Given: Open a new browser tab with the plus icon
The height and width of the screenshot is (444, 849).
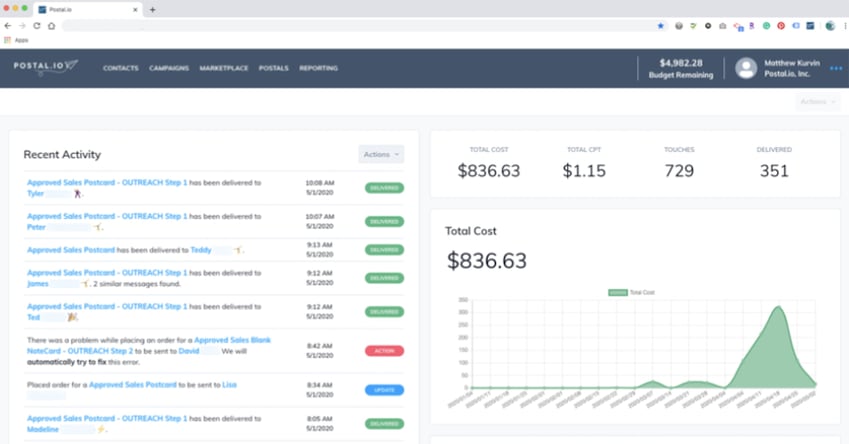Looking at the screenshot, I should point(152,9).
